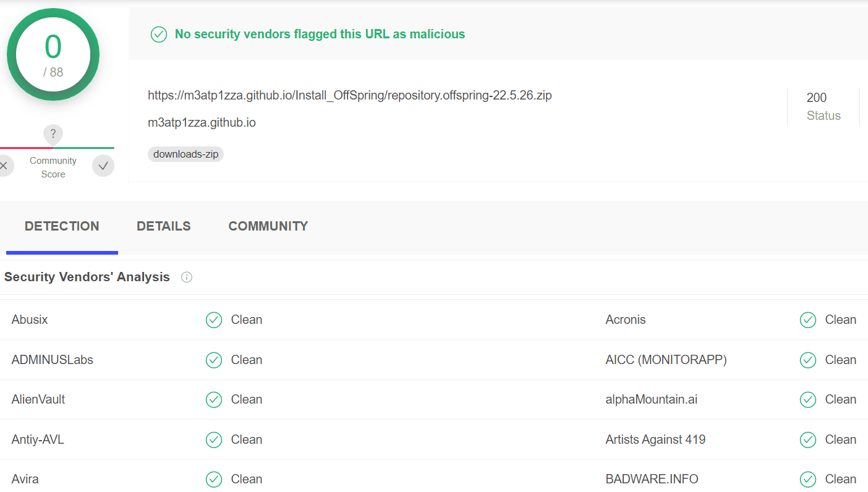The image size is (868, 492).
Task: Open the COMMUNITY tab
Action: [268, 226]
